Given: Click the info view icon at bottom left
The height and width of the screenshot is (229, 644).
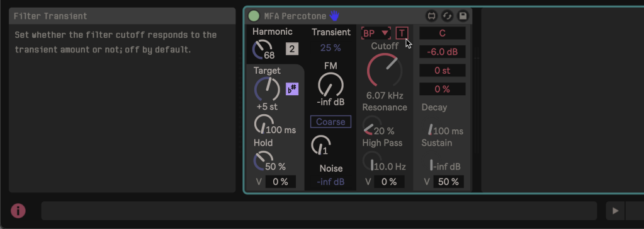Looking at the screenshot, I should 18,211.
